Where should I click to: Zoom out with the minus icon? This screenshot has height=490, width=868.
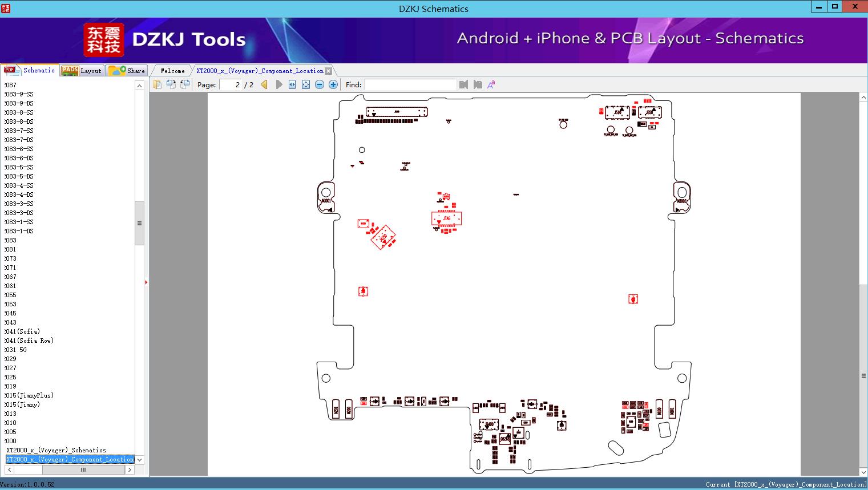click(320, 84)
